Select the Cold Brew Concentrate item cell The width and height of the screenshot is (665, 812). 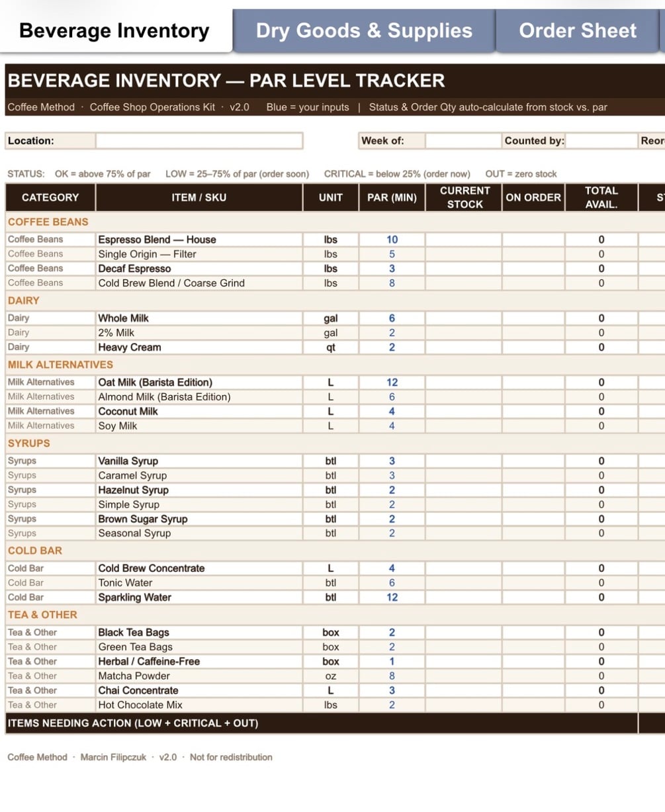pyautogui.click(x=199, y=568)
